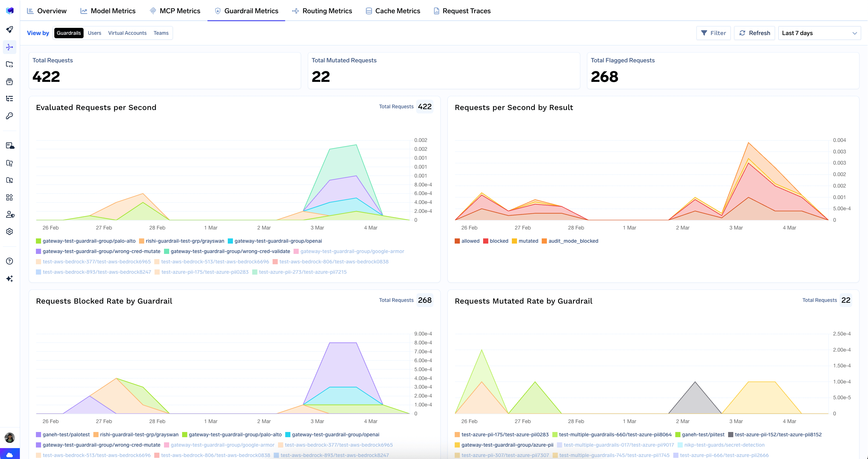Enable the test-azure-pii-273 legend entry
868x459 pixels.
302,272
